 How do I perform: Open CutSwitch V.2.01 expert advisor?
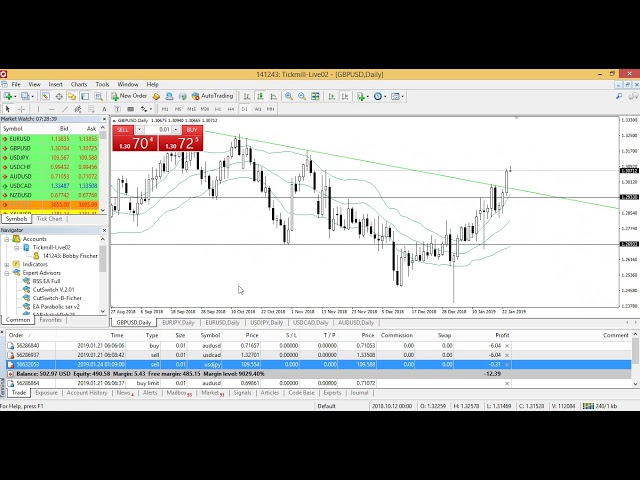pyautogui.click(x=52, y=289)
